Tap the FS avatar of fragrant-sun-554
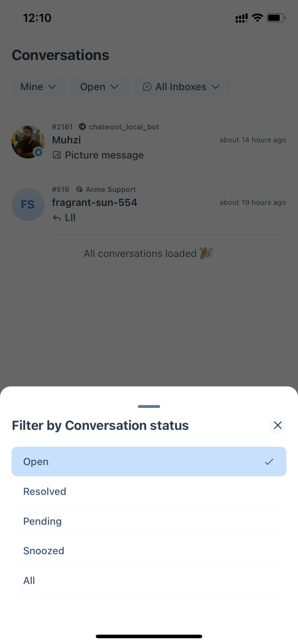The width and height of the screenshot is (298, 644). pyautogui.click(x=28, y=204)
